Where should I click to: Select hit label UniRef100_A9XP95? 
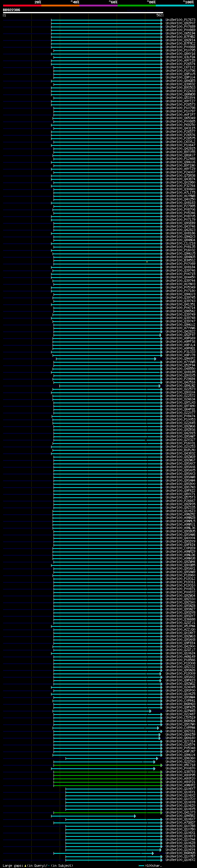click(180, 775)
